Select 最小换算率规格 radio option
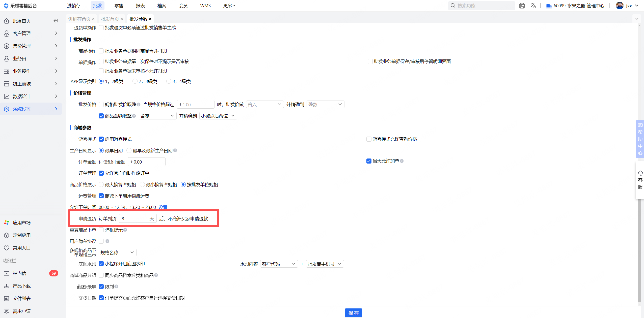The width and height of the screenshot is (644, 318). 143,184
